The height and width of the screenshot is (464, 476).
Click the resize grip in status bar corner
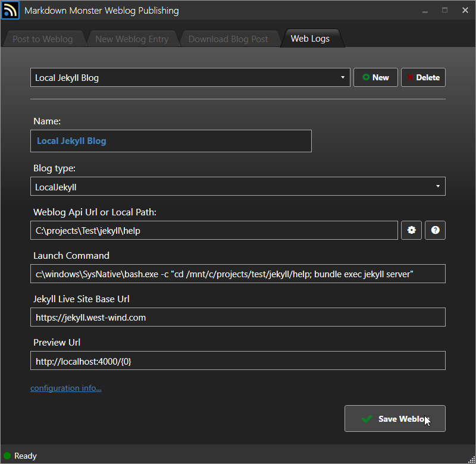[x=471, y=460]
